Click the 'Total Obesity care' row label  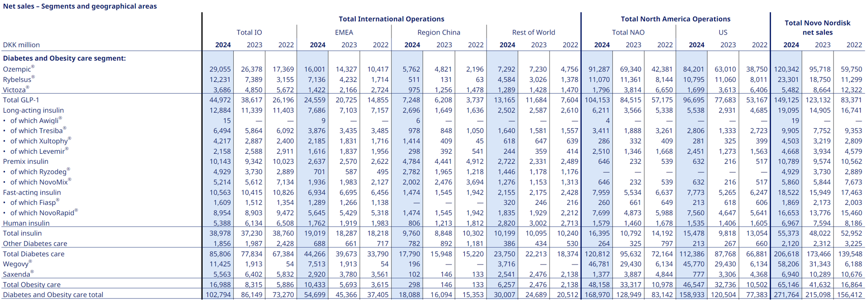(32, 285)
